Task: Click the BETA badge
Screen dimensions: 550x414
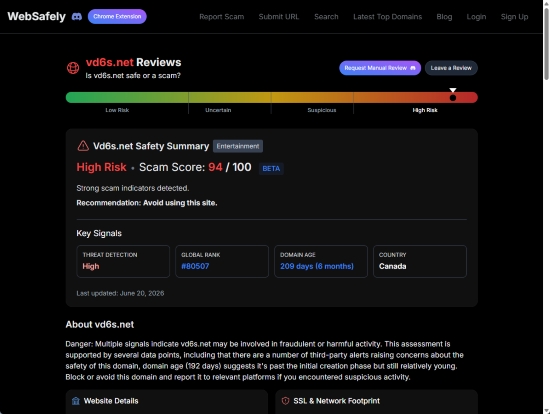Action: pyautogui.click(x=271, y=168)
